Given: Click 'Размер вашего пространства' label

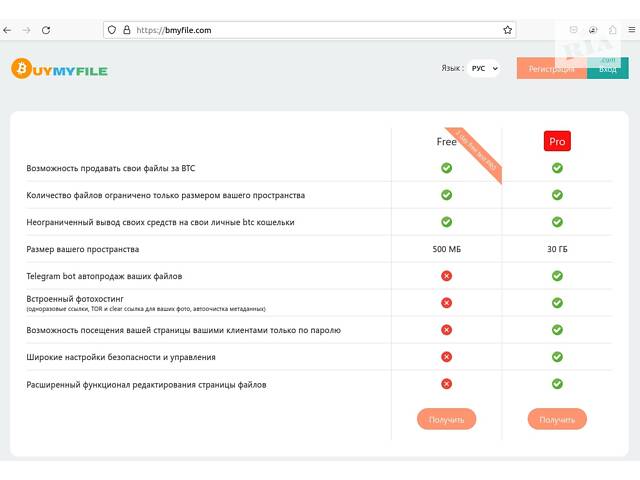Looking at the screenshot, I should click(82, 249).
